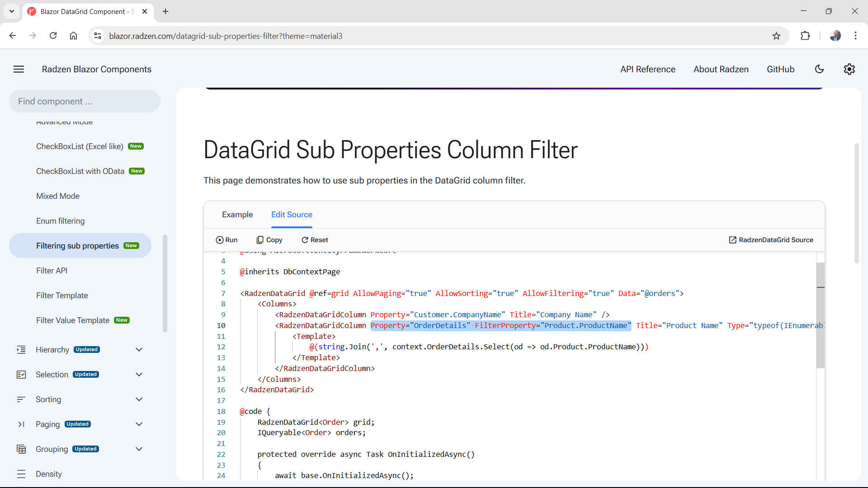Screen dimensions: 868x488
Task: Bookmark this page with star icon
Action: 776,36
